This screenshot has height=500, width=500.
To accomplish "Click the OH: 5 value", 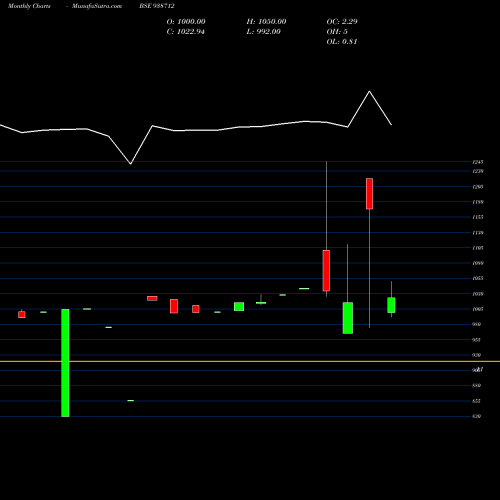I will pyautogui.click(x=337, y=32).
